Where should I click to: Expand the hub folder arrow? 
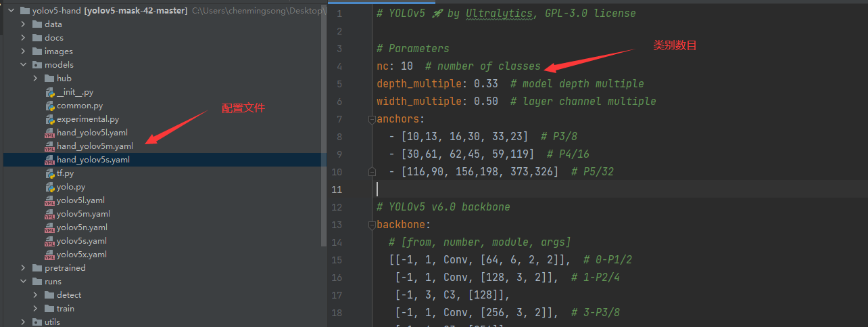(x=36, y=79)
